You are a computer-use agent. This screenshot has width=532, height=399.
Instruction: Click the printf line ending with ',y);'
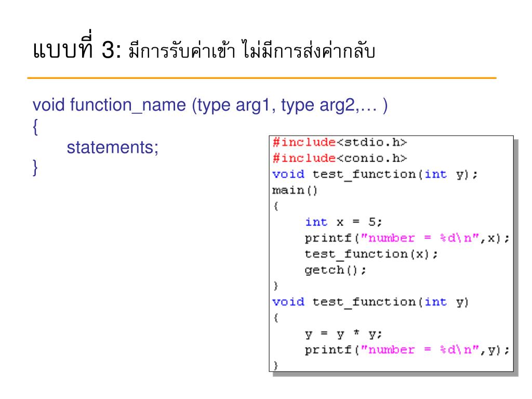pyautogui.click(x=407, y=350)
